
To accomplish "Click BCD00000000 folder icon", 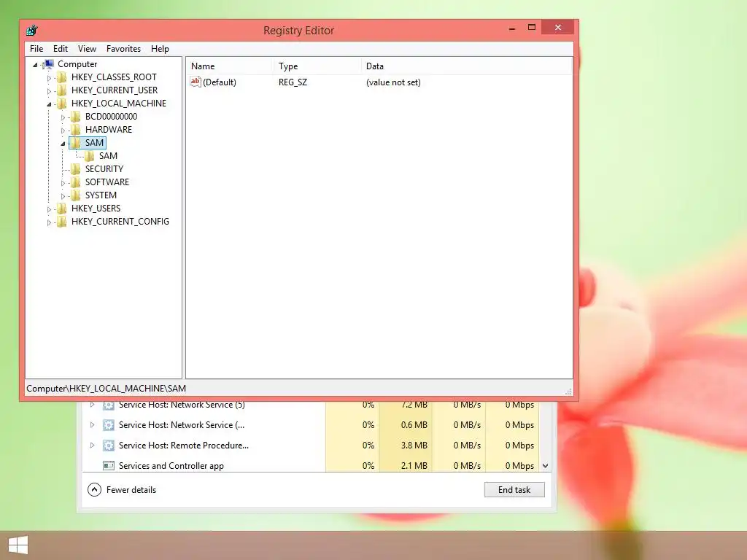I will coord(75,117).
